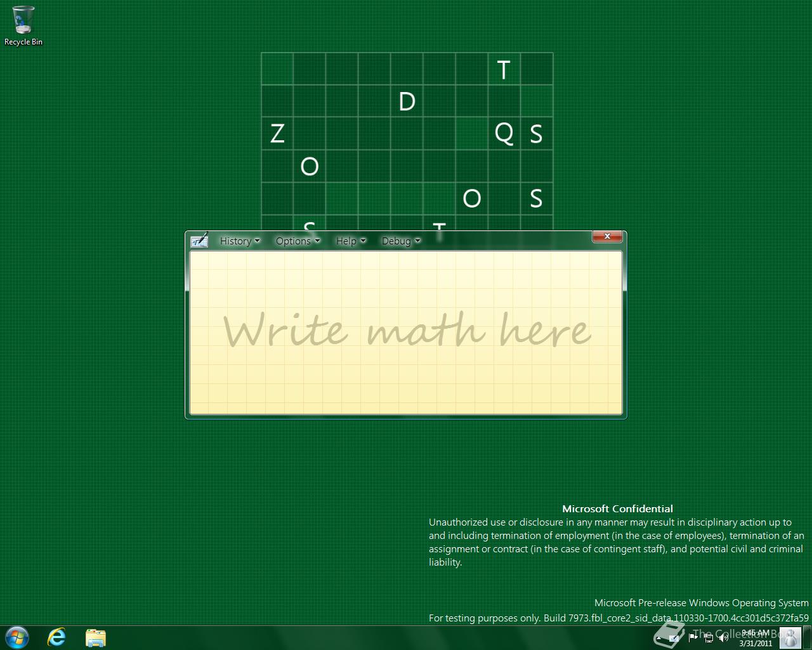This screenshot has height=650, width=812.
Task: Open the network status tray icon
Action: tap(709, 638)
